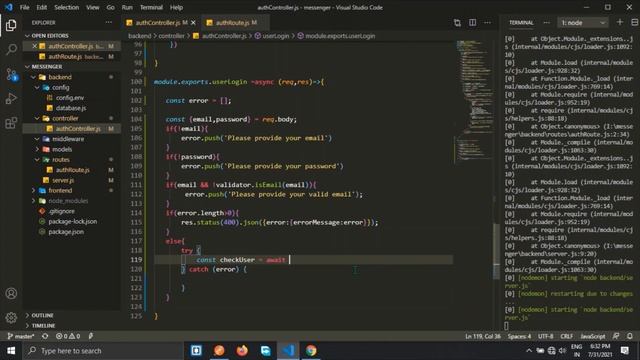
Task: Open the Chrome taskbar icon
Action: coord(311,351)
